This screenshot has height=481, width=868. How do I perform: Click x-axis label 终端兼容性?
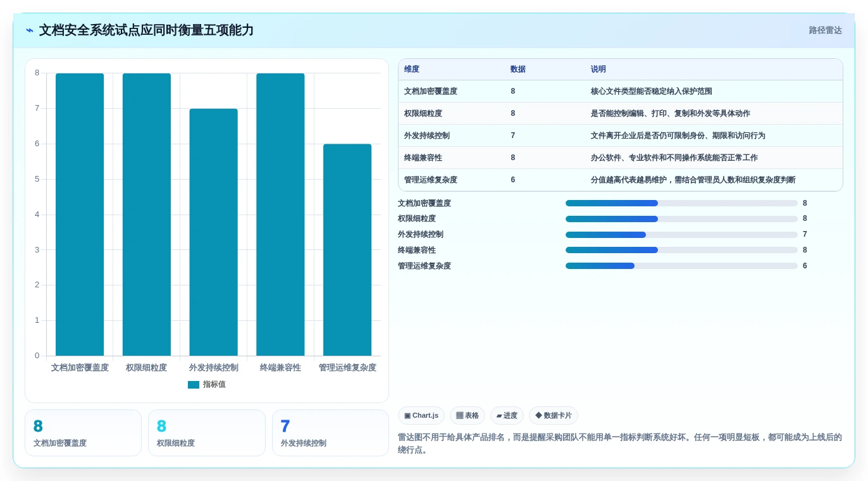pos(280,368)
